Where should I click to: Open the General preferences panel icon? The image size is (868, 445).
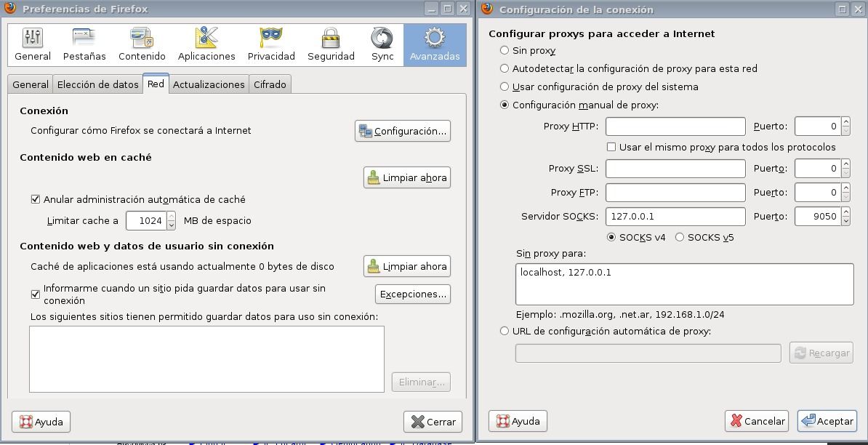(x=33, y=44)
